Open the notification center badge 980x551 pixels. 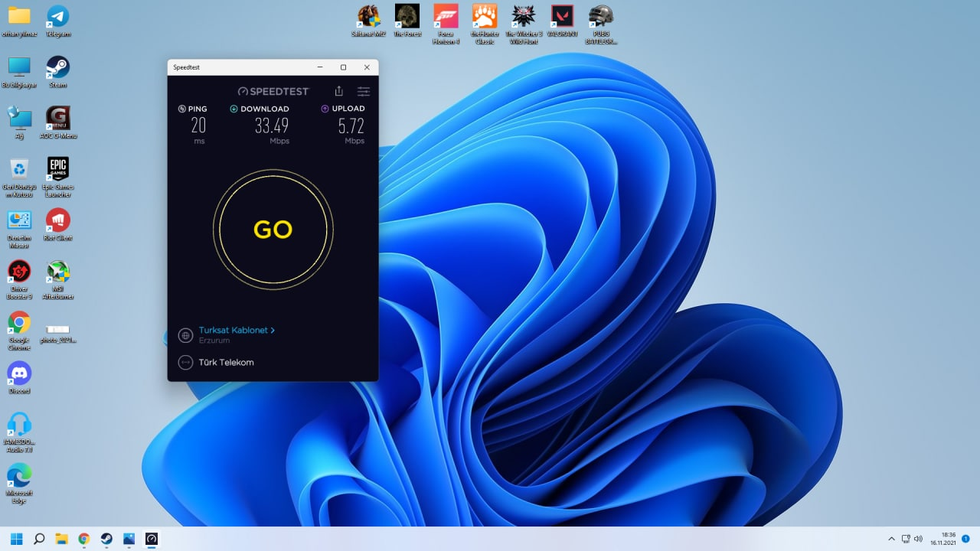pyautogui.click(x=965, y=539)
